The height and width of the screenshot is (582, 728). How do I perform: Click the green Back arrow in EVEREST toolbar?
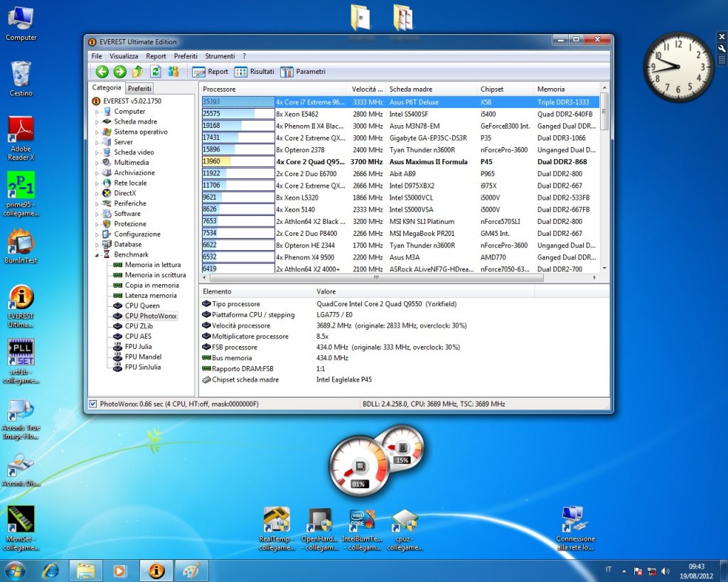(x=102, y=72)
